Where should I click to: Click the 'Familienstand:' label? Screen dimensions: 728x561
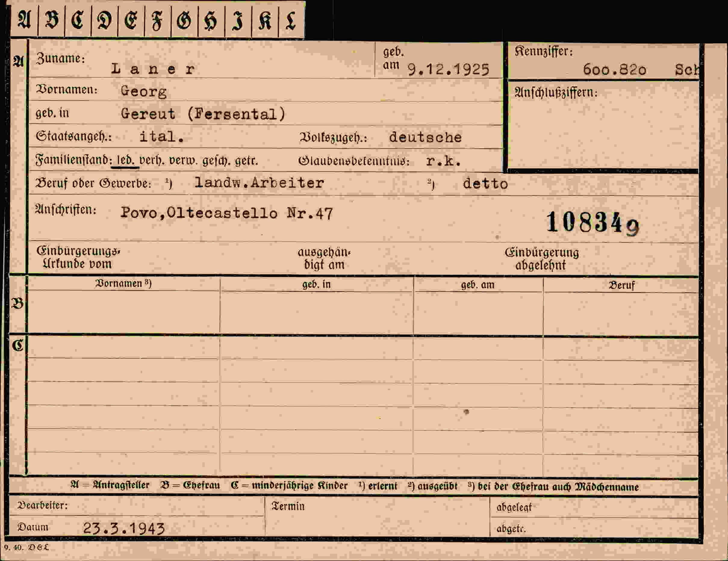(x=74, y=160)
